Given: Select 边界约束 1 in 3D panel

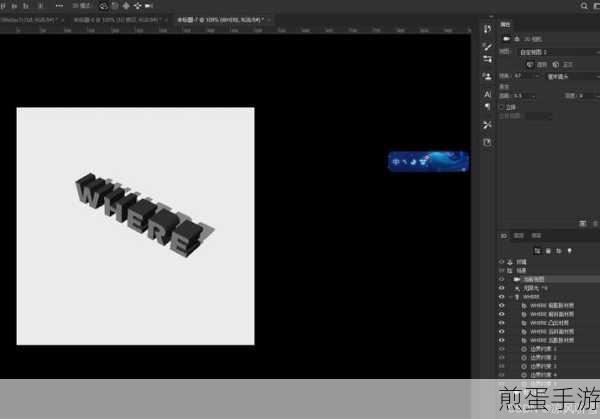Looking at the screenshot, I should [x=549, y=349].
